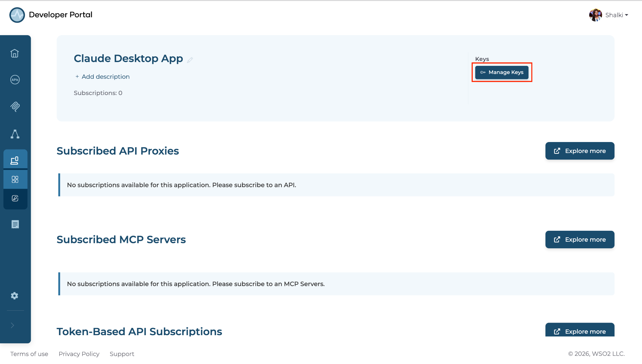Explore more for Token-Based API Subscriptions
Image resolution: width=642 pixels, height=364 pixels.
point(580,330)
